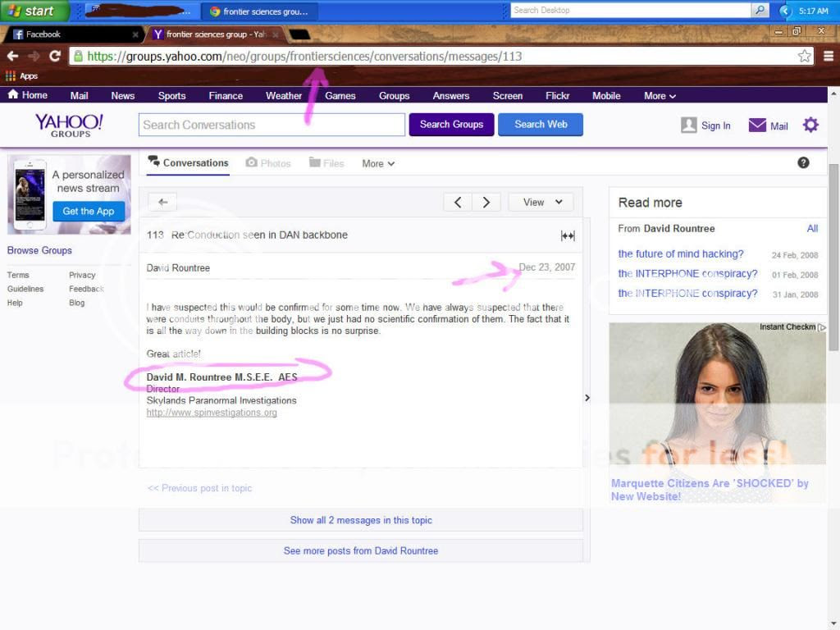Image resolution: width=840 pixels, height=630 pixels.
Task: Select the Conversations tab
Action: point(188,162)
